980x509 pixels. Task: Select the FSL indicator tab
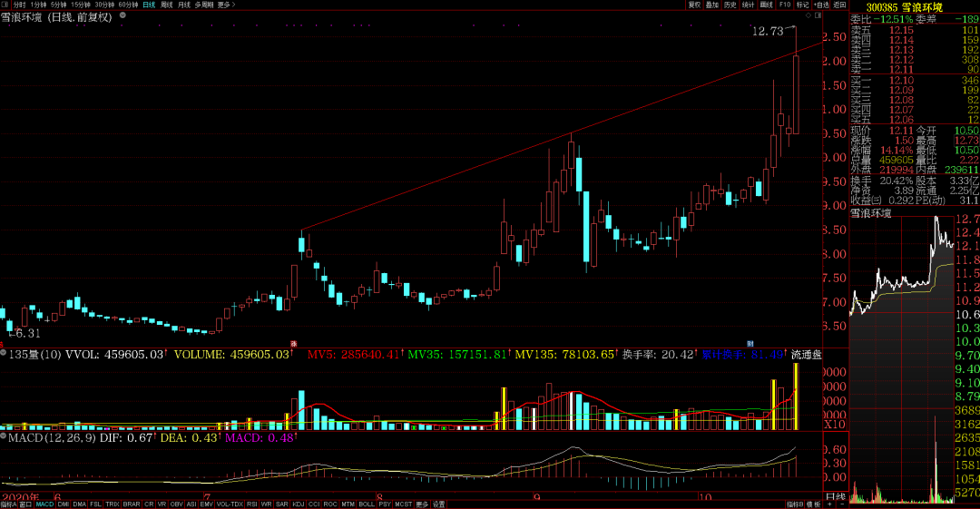tap(95, 504)
